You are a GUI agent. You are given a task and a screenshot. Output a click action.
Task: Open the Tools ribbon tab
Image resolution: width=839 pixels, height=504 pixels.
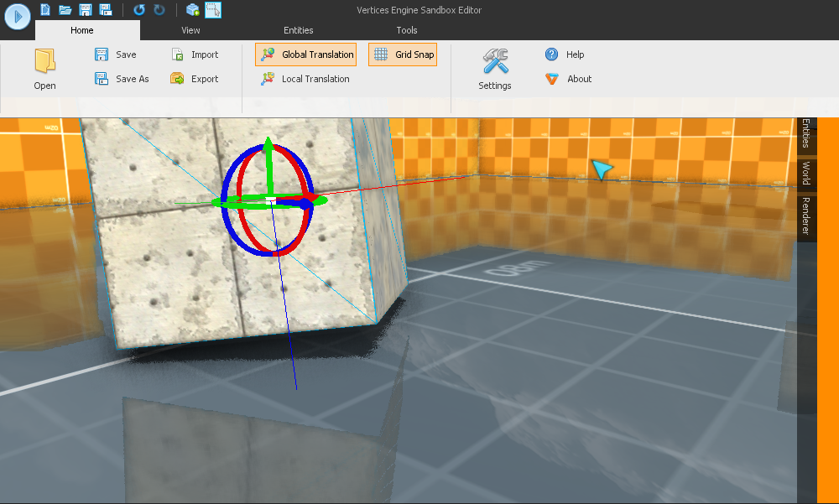(407, 30)
